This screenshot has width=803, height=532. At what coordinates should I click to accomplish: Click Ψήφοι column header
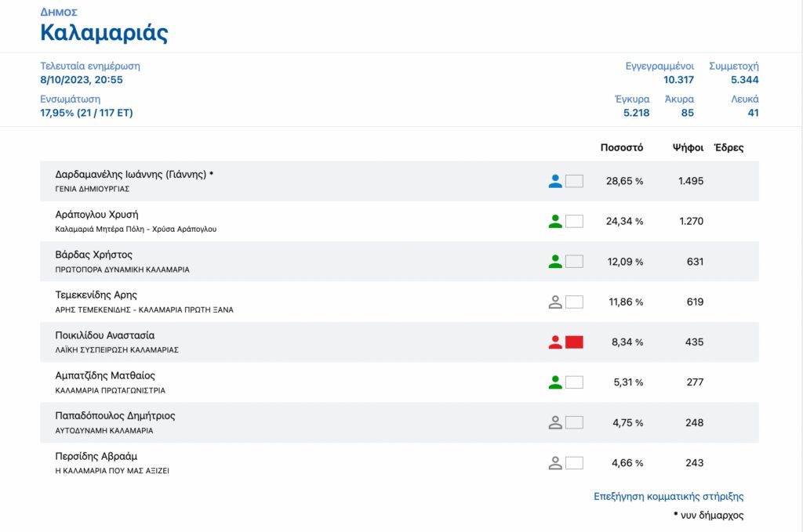click(x=688, y=147)
